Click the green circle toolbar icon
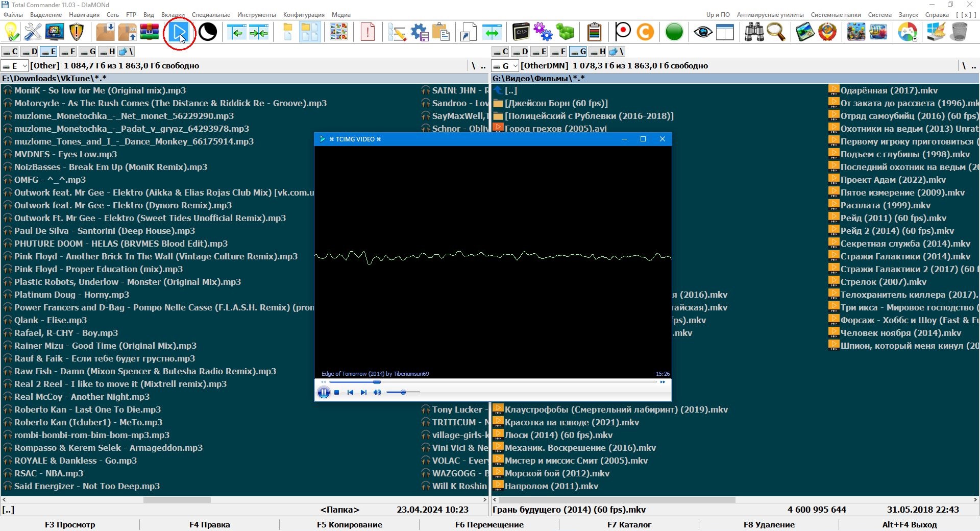The width and height of the screenshot is (980, 531). click(x=674, y=32)
